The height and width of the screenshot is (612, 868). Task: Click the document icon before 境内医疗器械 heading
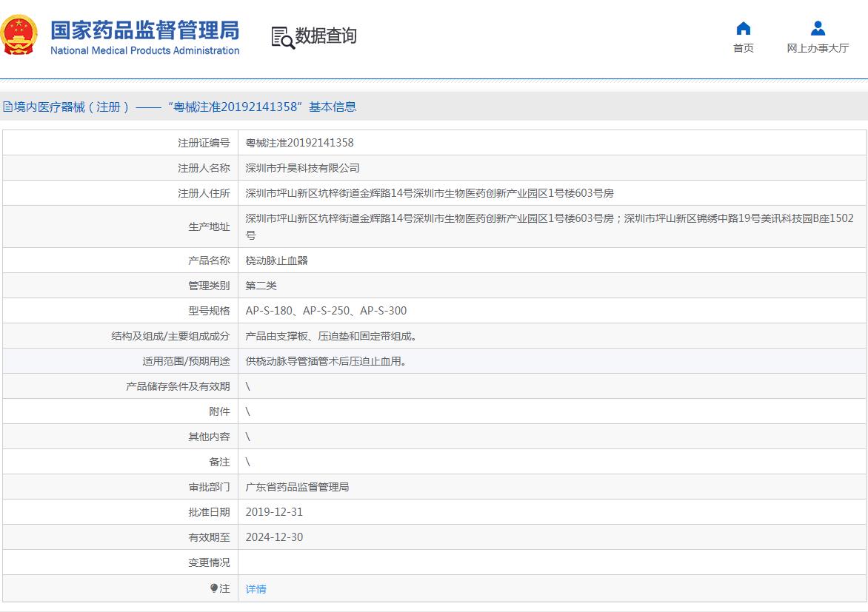[7, 107]
